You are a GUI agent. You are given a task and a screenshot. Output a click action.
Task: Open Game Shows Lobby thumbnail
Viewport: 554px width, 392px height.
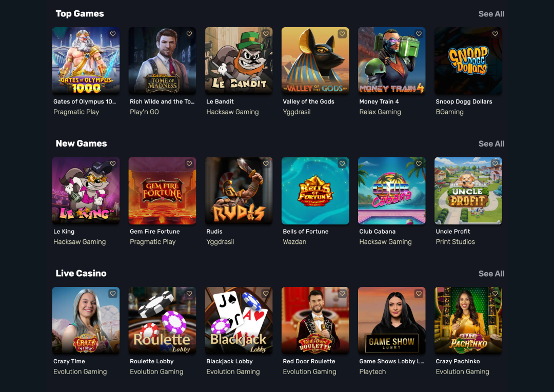(x=392, y=320)
